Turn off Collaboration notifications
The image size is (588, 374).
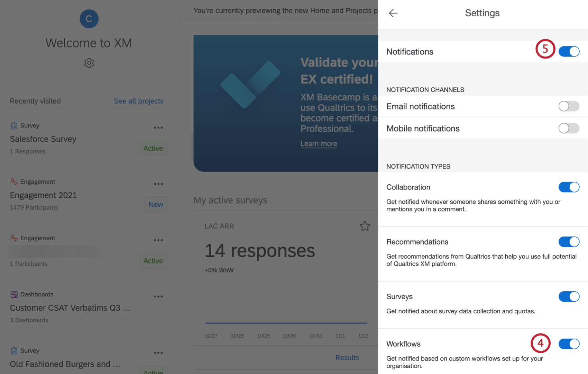point(569,187)
